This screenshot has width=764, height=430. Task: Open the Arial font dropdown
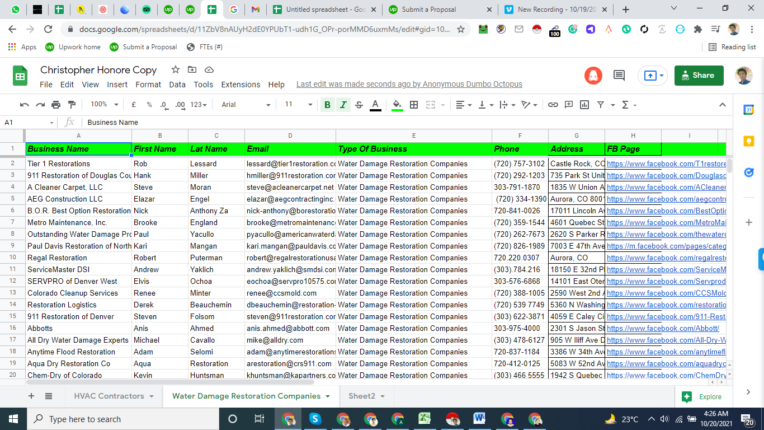pyautogui.click(x=246, y=105)
